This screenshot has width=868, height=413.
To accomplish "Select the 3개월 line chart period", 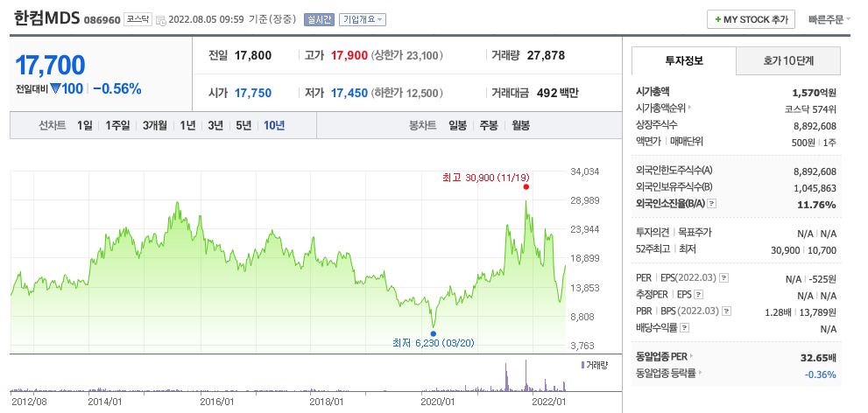I will (154, 125).
